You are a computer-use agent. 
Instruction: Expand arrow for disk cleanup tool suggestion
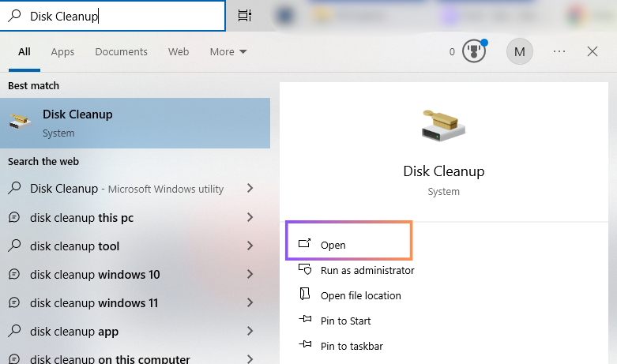point(250,246)
